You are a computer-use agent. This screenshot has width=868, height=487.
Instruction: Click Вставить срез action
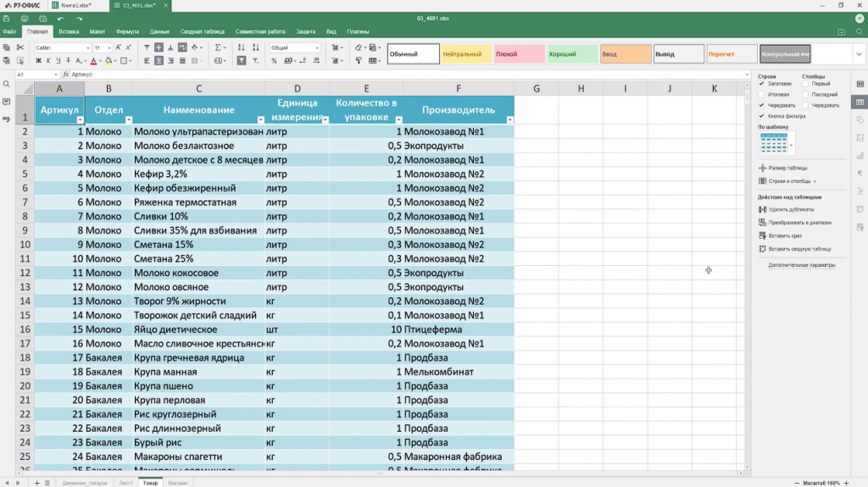click(780, 235)
